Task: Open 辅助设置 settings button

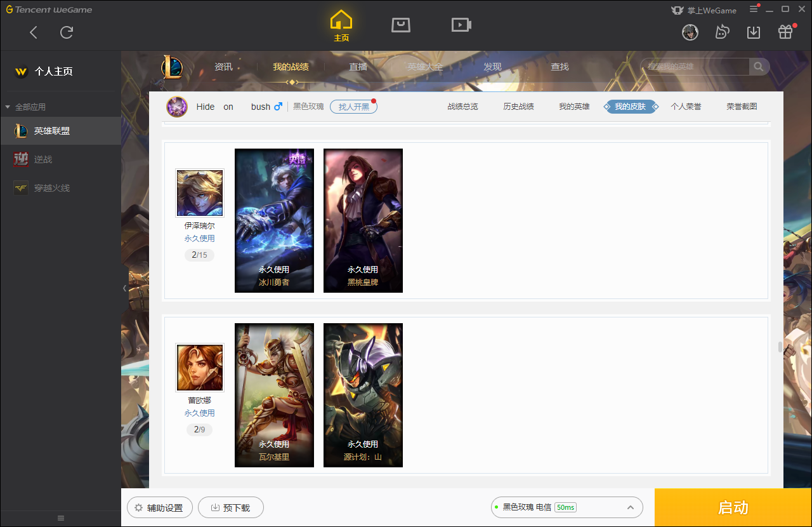Action: [160, 507]
